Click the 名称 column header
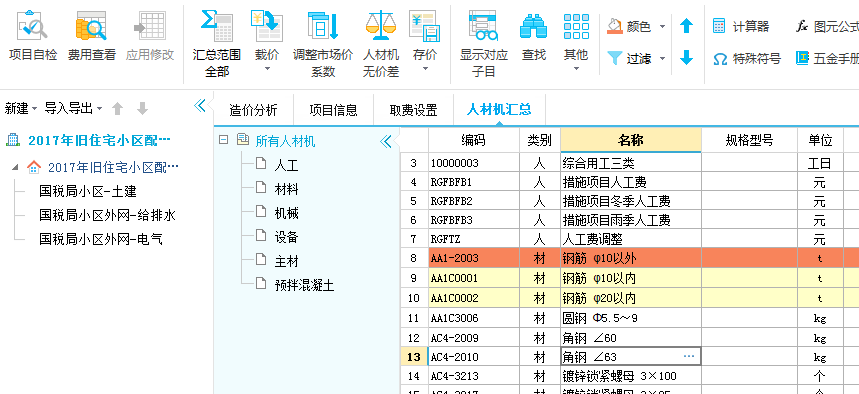 (631, 140)
